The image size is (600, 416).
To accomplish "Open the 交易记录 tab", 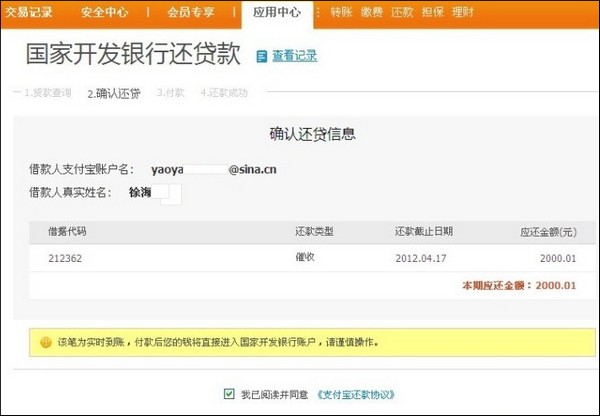I will [x=28, y=12].
